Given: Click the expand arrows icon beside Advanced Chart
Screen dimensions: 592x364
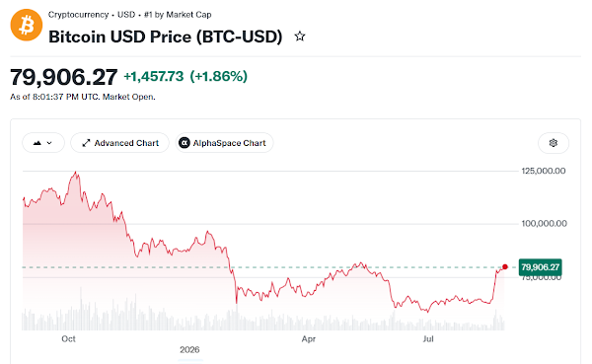Looking at the screenshot, I should [86, 143].
